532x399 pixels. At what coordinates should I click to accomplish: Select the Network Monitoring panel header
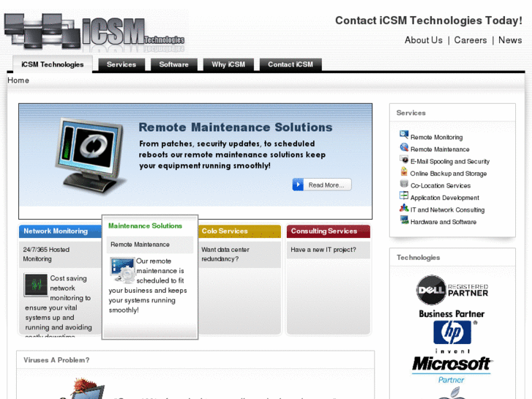61,231
